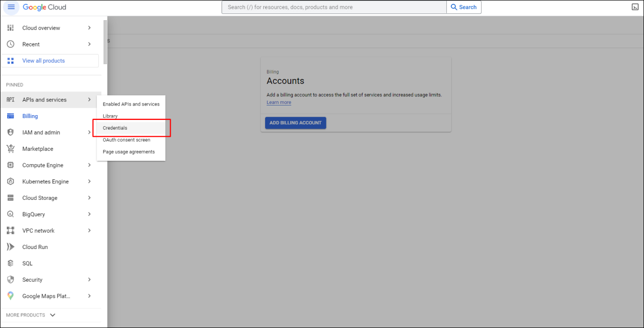Click the Cloud Storage icon
Screen dimensions: 644x328
[11, 198]
